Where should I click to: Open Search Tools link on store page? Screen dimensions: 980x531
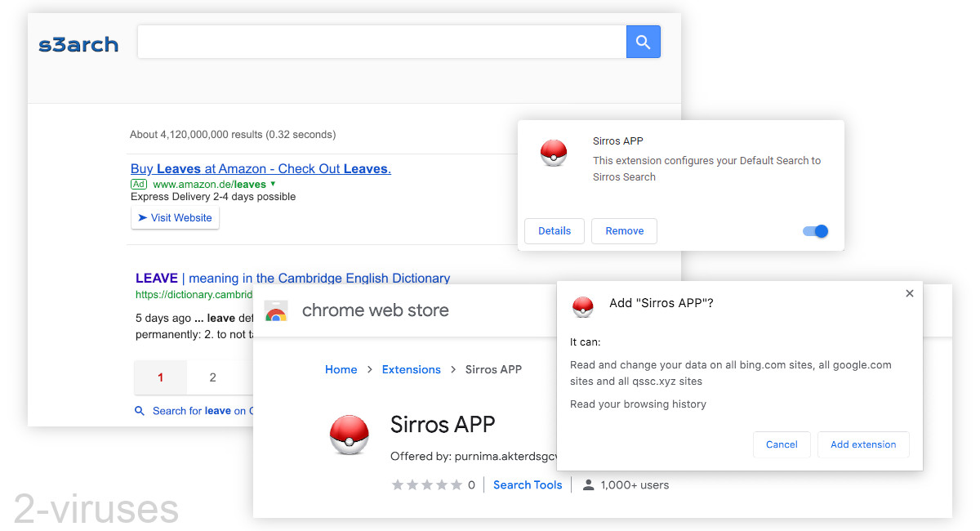point(527,484)
